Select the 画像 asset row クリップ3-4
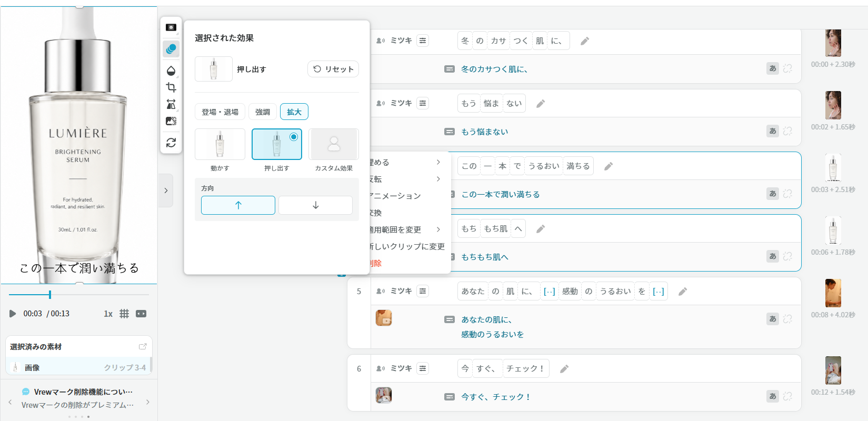Viewport: 868px width, 421px height. [78, 367]
